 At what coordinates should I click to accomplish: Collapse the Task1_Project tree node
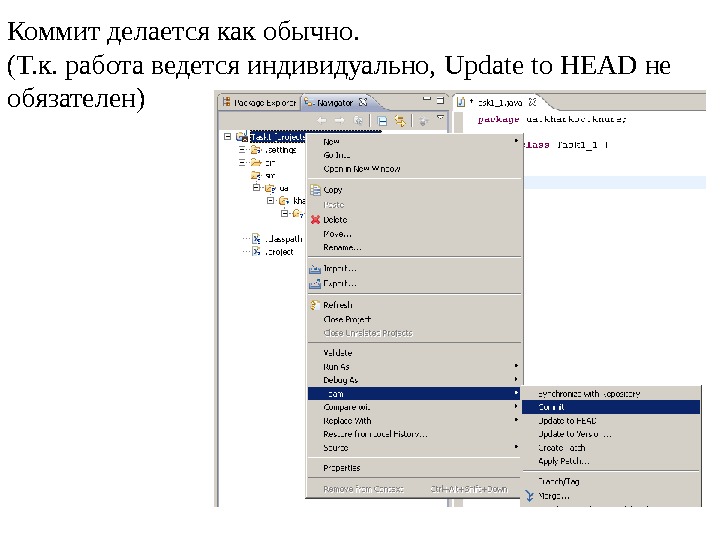[x=227, y=136]
